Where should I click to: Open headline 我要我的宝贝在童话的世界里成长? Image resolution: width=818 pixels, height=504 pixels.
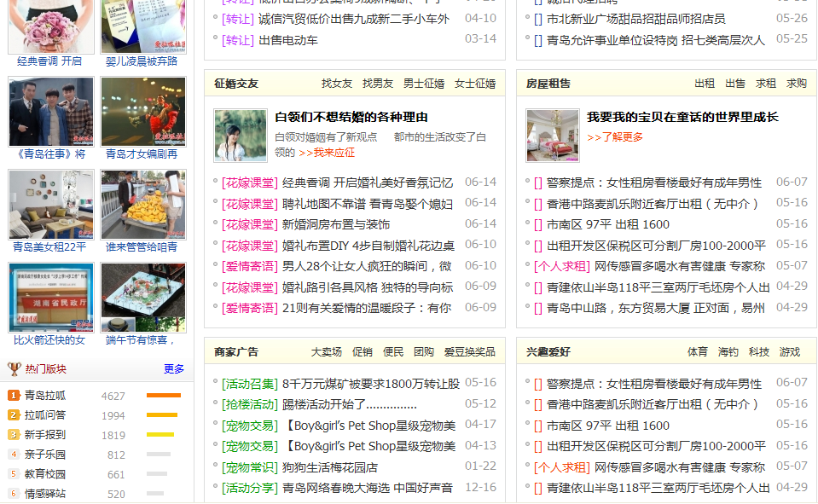(x=682, y=117)
